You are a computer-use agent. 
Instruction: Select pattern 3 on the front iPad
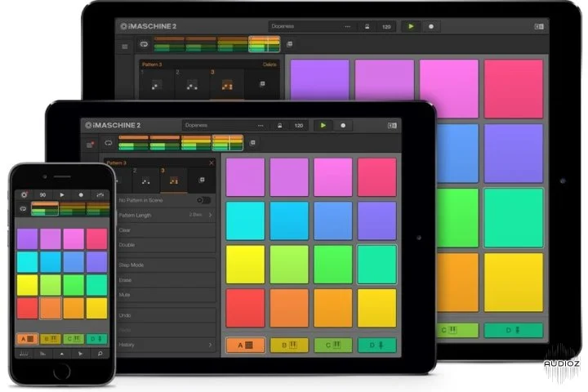(x=173, y=180)
